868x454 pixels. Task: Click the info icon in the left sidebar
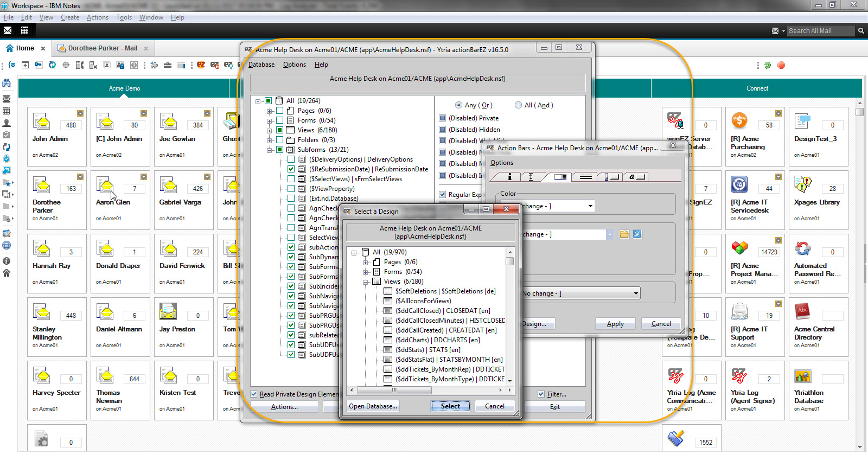click(7, 261)
